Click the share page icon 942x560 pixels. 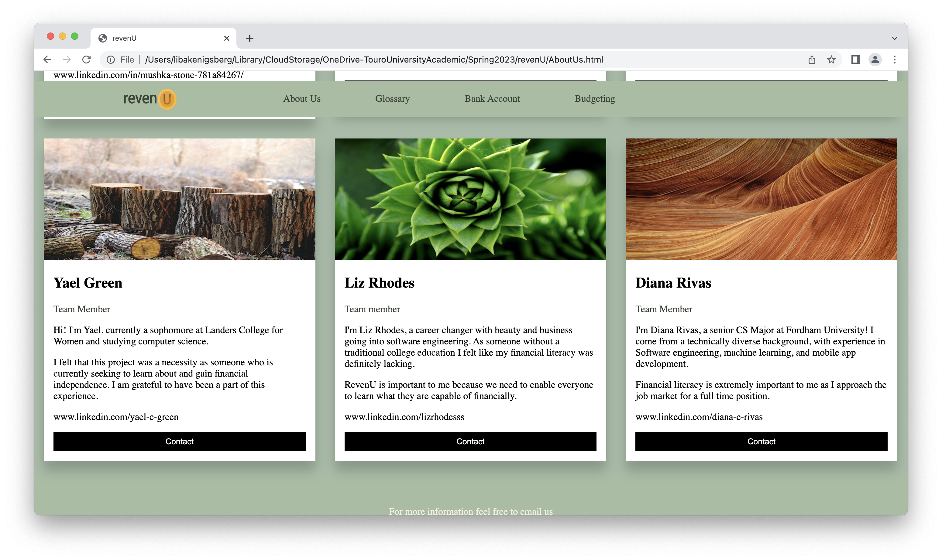[812, 60]
